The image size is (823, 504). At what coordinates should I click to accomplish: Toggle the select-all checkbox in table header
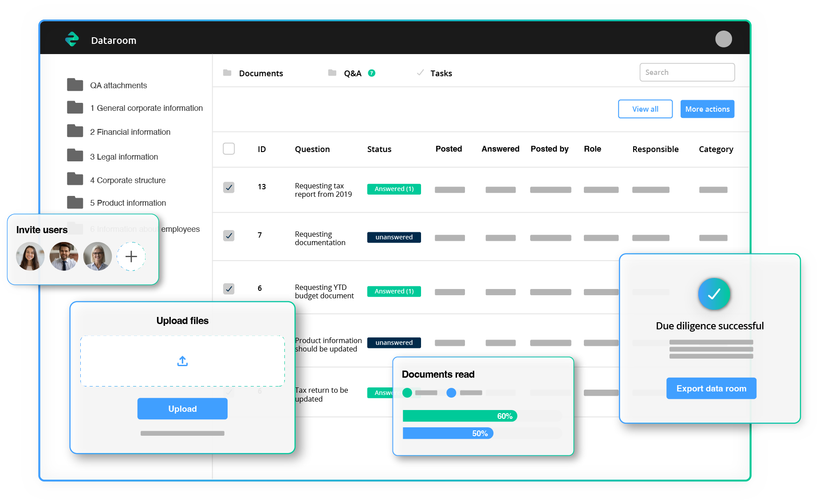point(228,148)
